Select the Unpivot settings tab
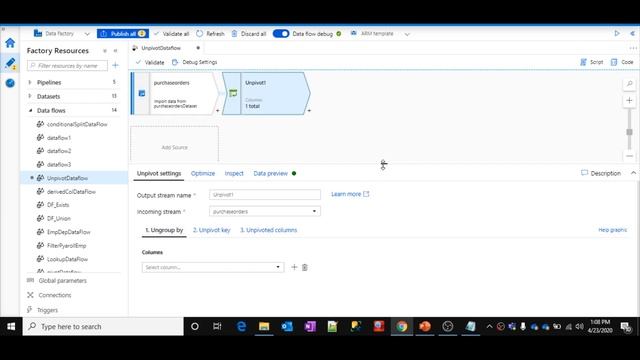 (159, 173)
